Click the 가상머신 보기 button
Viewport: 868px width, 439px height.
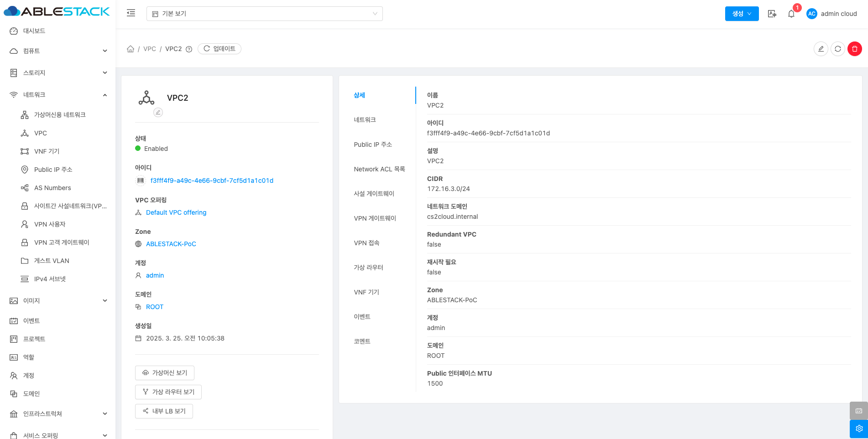pyautogui.click(x=165, y=373)
